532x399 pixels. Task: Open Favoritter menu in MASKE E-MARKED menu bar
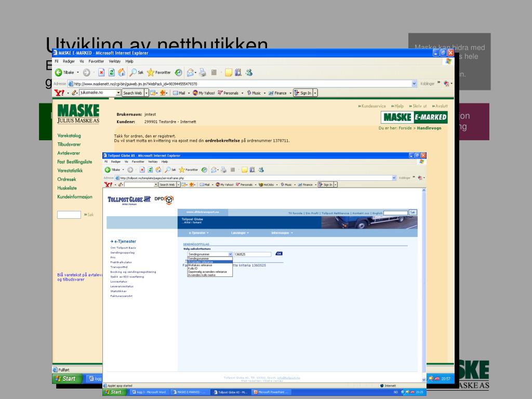click(96, 61)
